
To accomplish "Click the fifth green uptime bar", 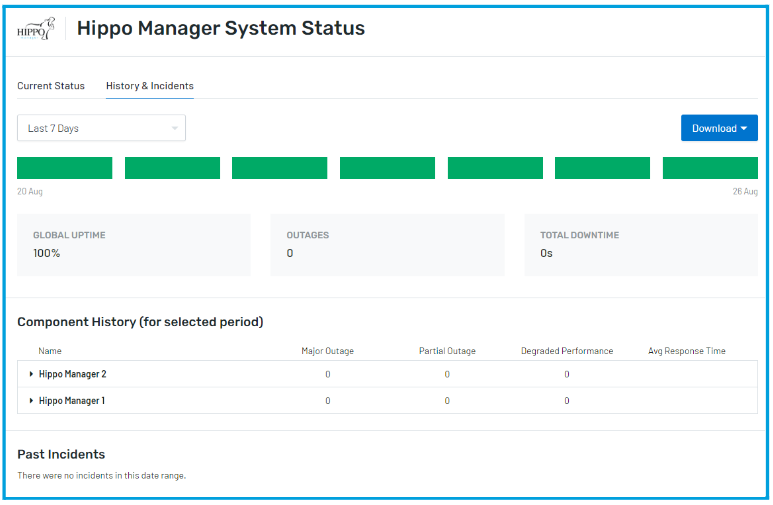I will point(495,168).
